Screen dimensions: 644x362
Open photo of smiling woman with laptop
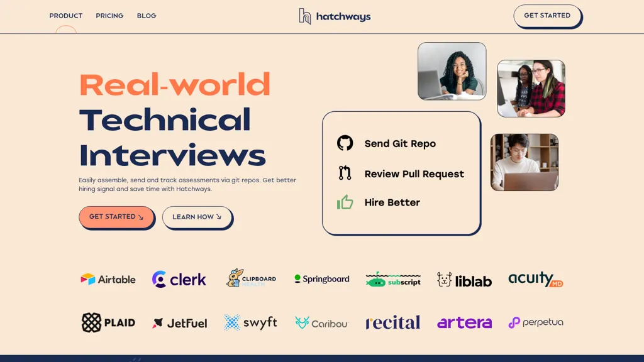pos(452,71)
